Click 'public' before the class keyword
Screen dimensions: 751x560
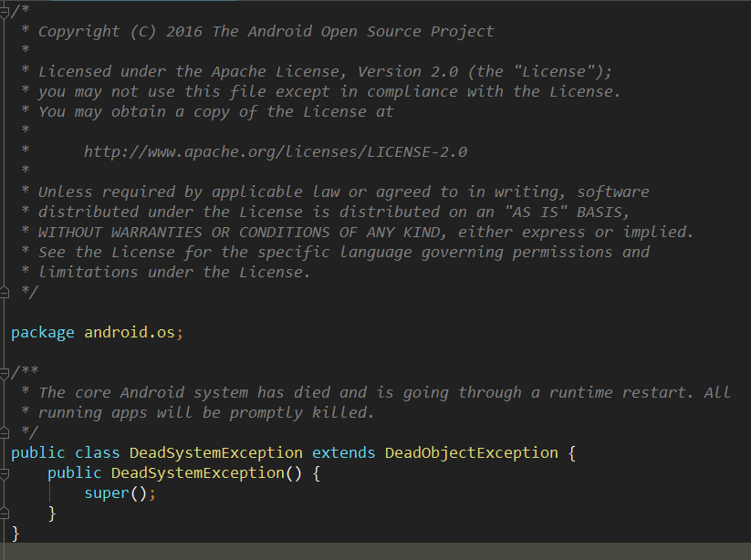coord(37,453)
